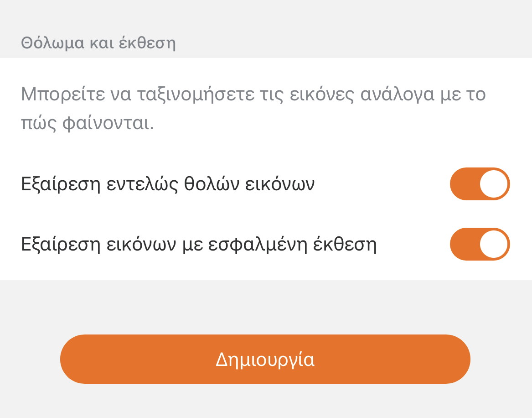Image resolution: width=532 pixels, height=418 pixels.
Task: Select the blurry images exclusion row text
Action: 168,184
